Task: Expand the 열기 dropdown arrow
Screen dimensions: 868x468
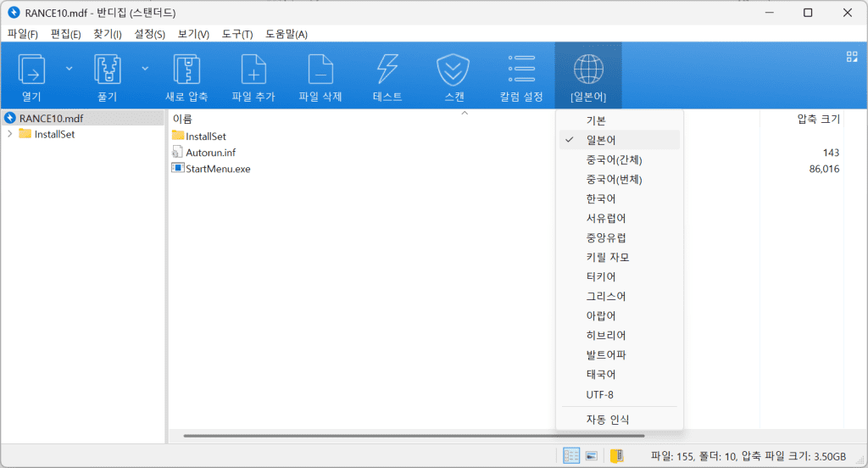Action: point(70,69)
